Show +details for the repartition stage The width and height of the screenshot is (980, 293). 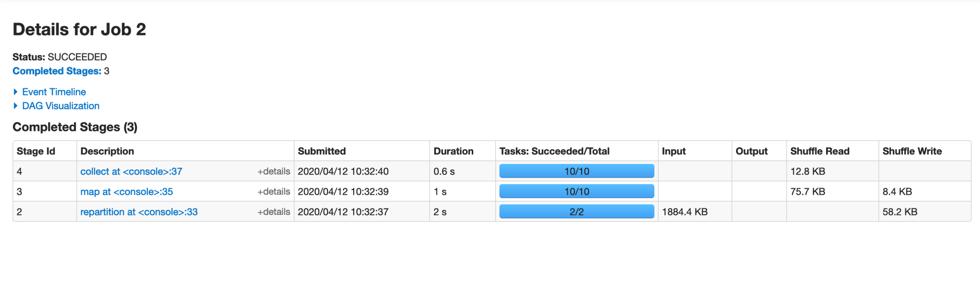click(x=273, y=212)
